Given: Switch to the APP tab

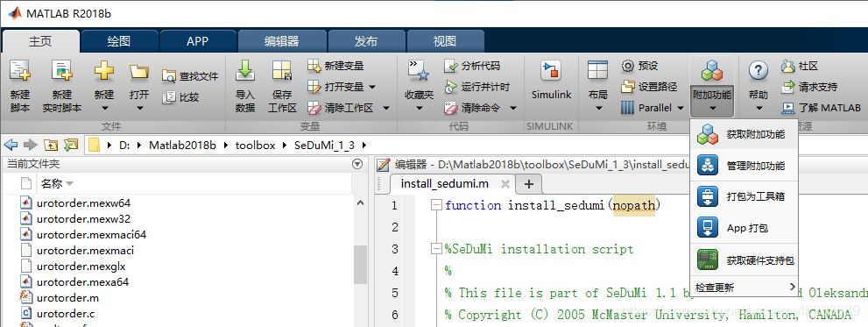Looking at the screenshot, I should 198,41.
